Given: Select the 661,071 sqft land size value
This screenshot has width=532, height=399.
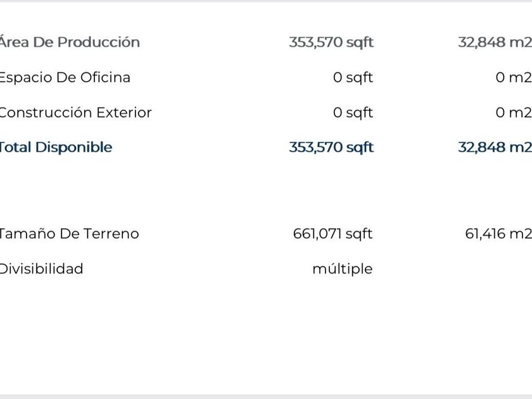Looking at the screenshot, I should pos(332,234).
